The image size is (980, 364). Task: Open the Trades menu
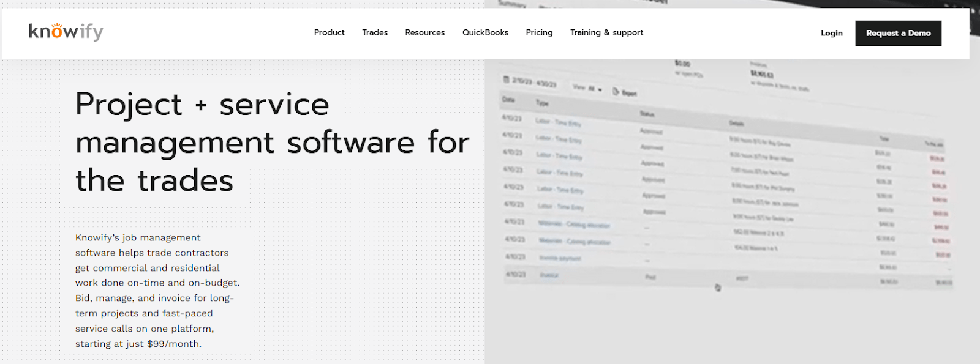(x=375, y=32)
